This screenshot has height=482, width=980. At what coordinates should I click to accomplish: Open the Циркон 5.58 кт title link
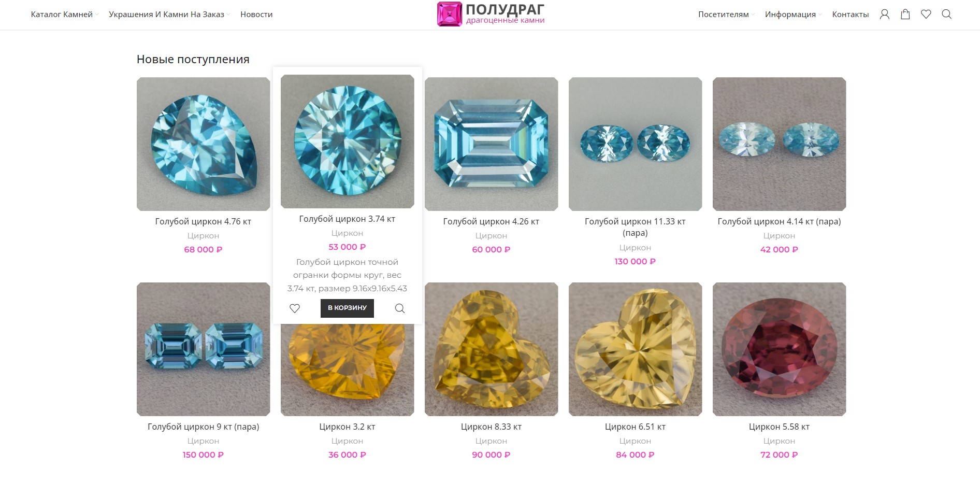tap(779, 427)
